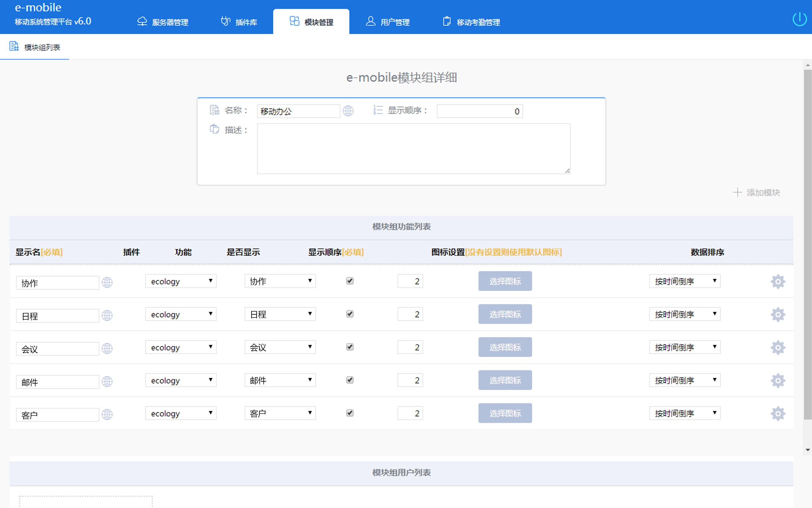Click 选择图标 button in 日程 row
The height and width of the screenshot is (508, 812).
pyautogui.click(x=505, y=314)
